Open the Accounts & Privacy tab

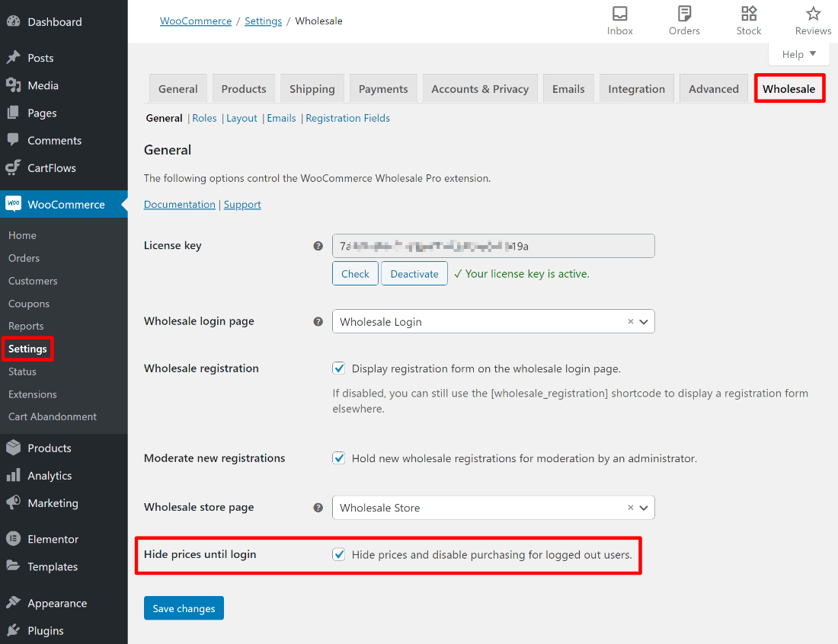(x=480, y=88)
